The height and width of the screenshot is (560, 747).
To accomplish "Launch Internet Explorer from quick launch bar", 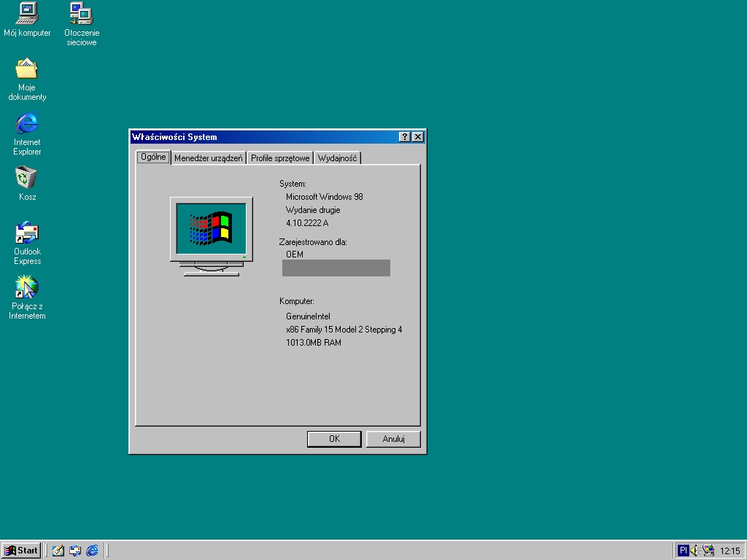I will click(92, 551).
